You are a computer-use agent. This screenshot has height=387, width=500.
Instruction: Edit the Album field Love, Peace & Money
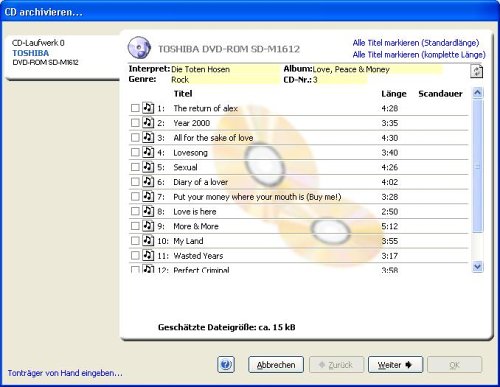point(377,69)
